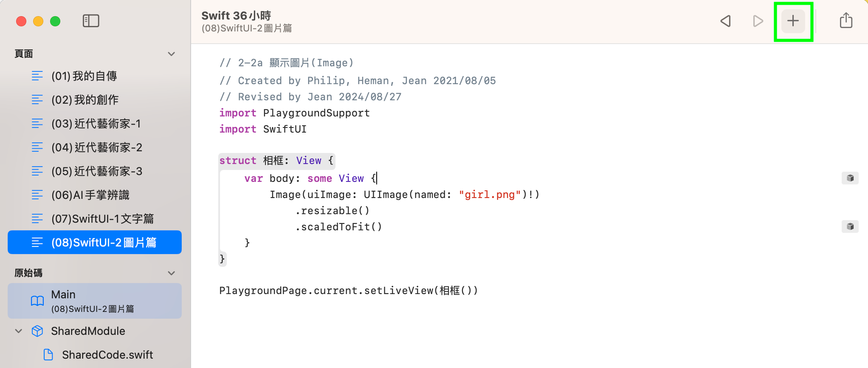Collapse the SharedModule disclosure arrow

pos(19,331)
